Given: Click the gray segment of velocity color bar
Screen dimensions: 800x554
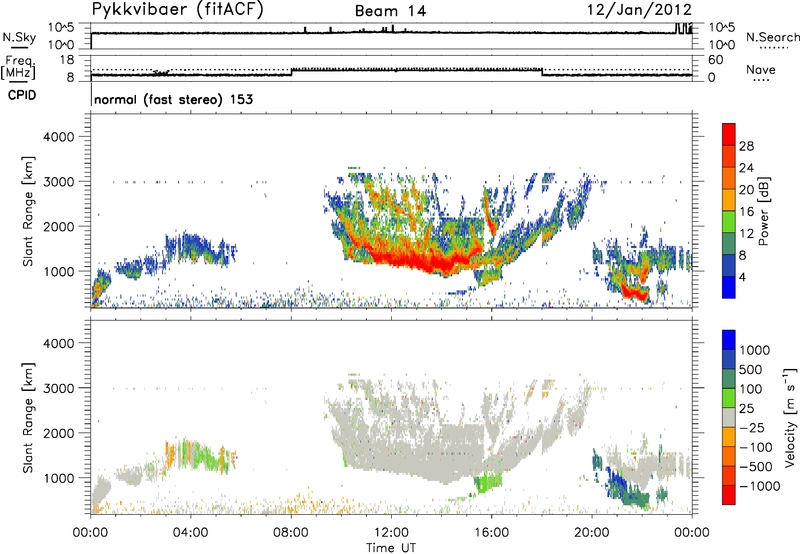Looking at the screenshot, I should [x=729, y=418].
